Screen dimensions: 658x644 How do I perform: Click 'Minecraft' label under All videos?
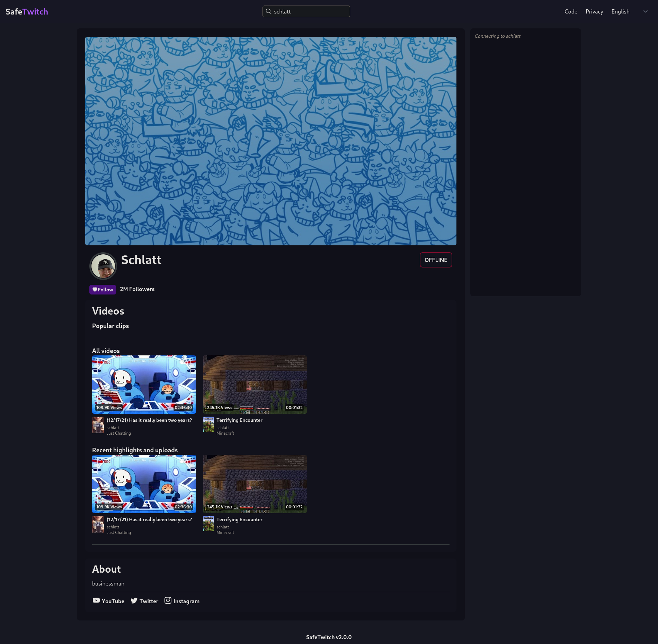[x=225, y=433]
